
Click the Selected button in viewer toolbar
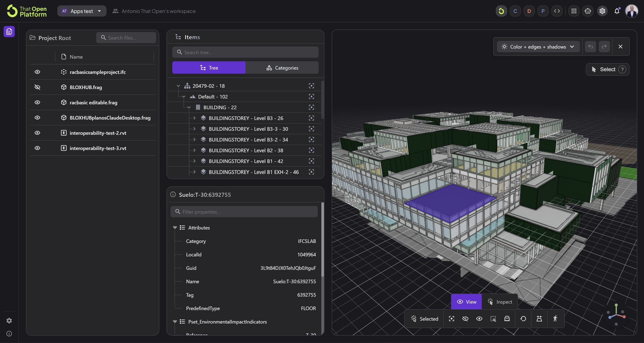click(425, 319)
